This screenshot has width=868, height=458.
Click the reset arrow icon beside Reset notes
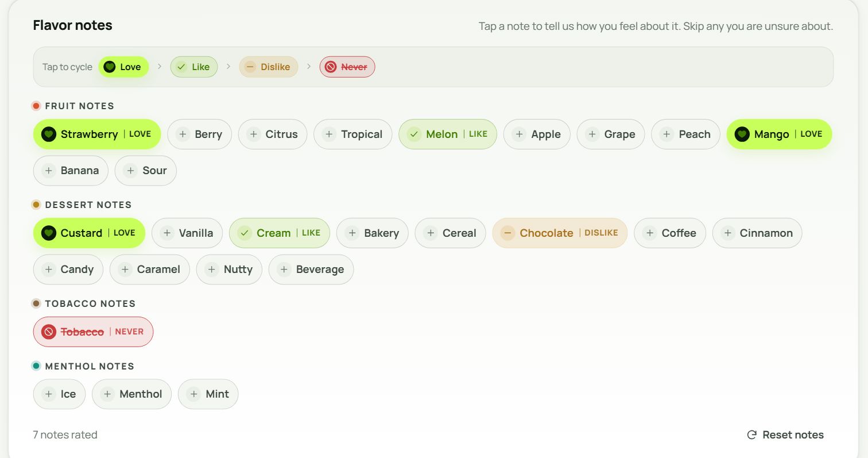(752, 435)
